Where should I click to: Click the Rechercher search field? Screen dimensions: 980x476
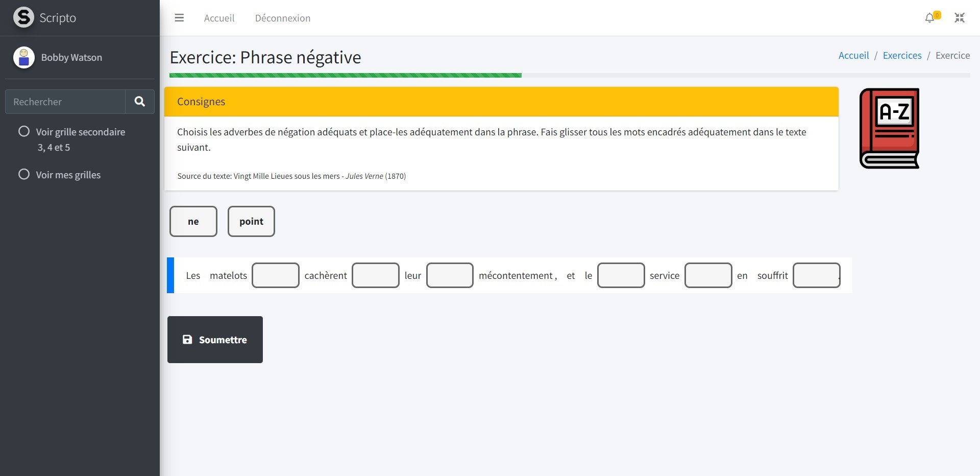click(65, 102)
